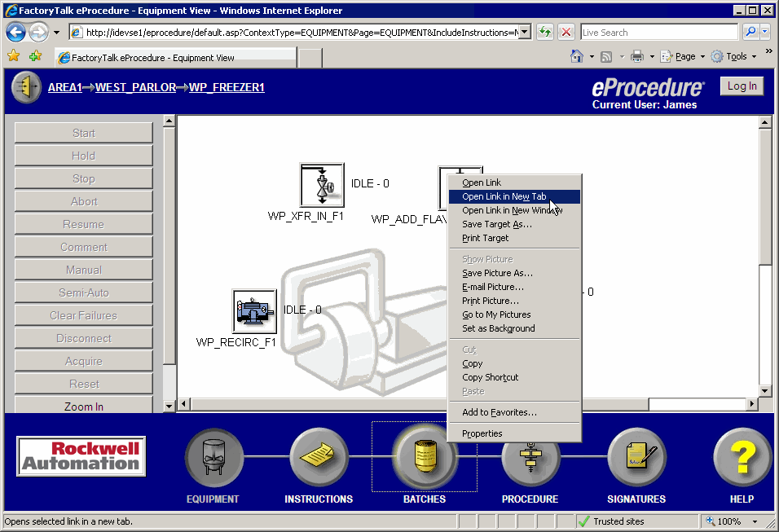Click the speaker navigation icon beside AREA1
The height and width of the screenshot is (532, 779).
tap(26, 87)
